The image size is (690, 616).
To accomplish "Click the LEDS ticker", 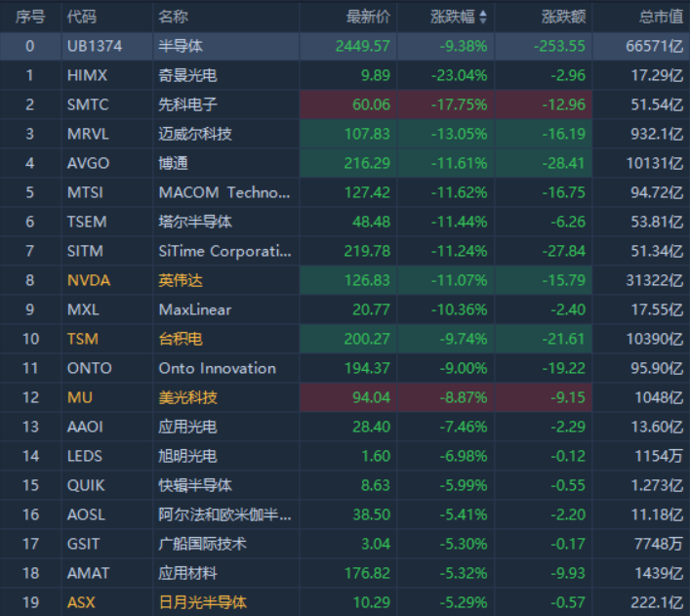I will click(85, 456).
